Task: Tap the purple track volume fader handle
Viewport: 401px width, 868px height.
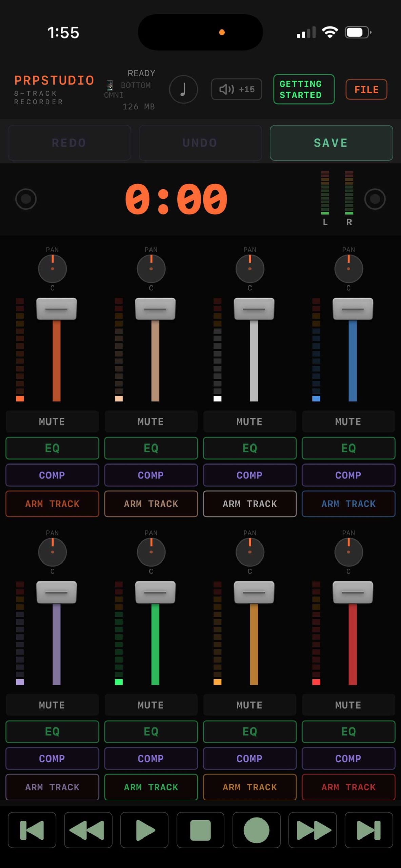Action: (56, 592)
